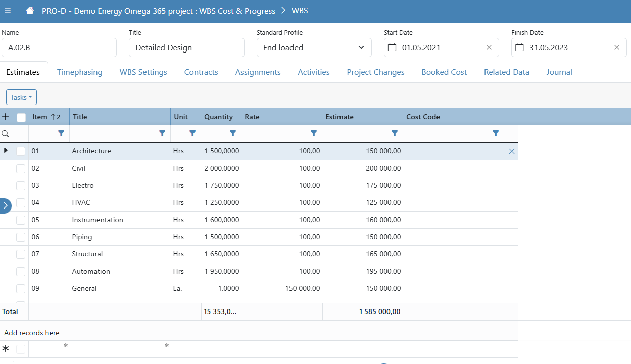The width and height of the screenshot is (631, 364).
Task: Select the Instrumentation title cell
Action: click(x=120, y=220)
